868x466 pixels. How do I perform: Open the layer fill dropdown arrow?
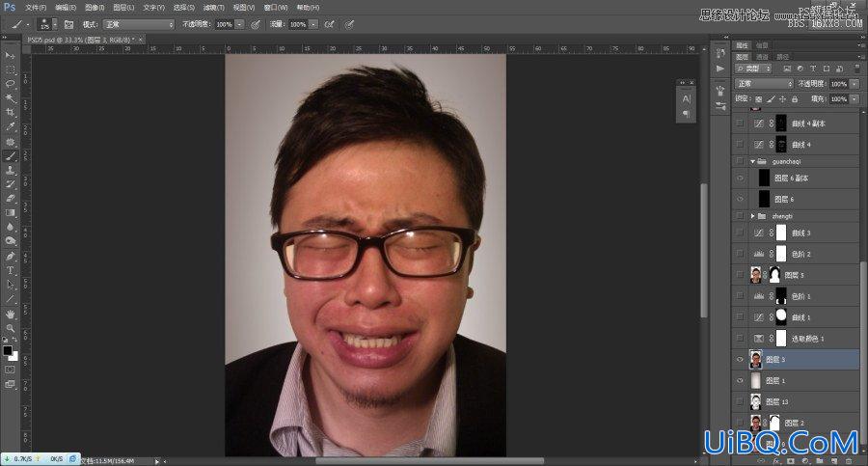tap(854, 99)
